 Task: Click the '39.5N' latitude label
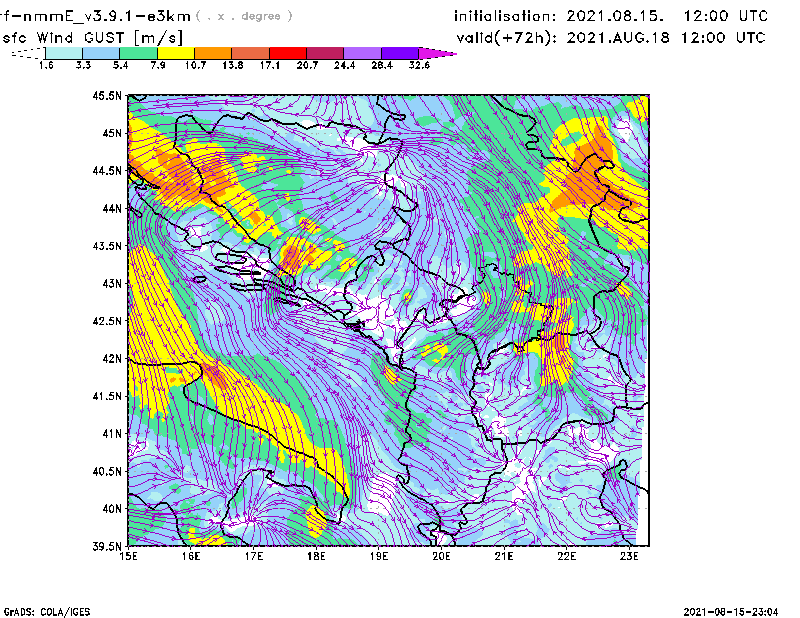coord(107,547)
